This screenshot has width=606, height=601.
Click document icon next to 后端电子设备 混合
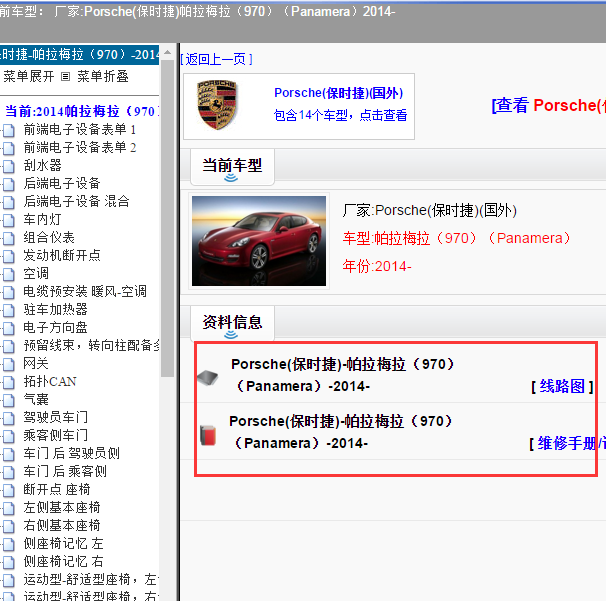click(x=9, y=202)
